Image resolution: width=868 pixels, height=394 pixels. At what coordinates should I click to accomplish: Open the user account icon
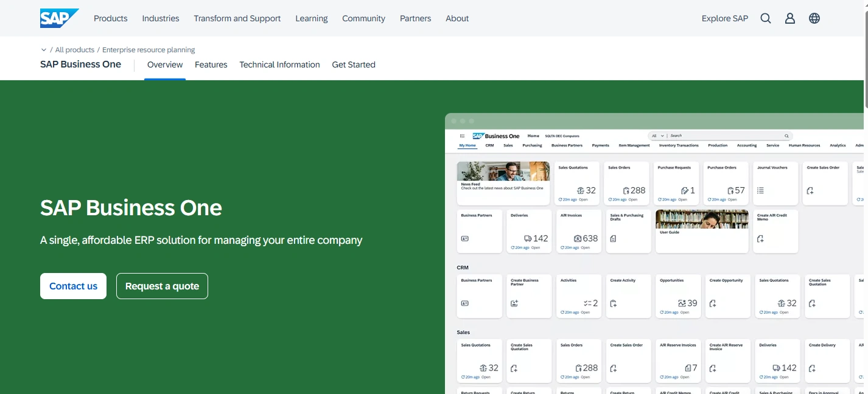click(790, 18)
